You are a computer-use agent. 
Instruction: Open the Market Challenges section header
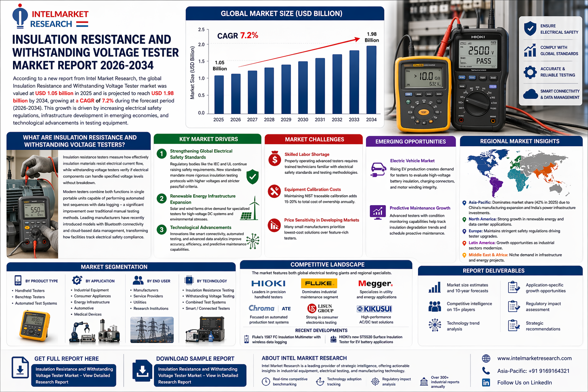pyautogui.click(x=314, y=139)
